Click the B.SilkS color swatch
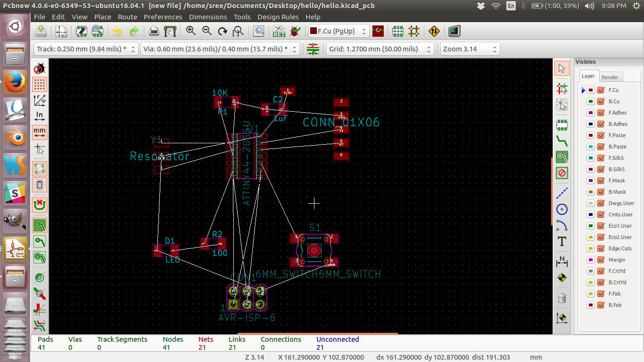 590,169
